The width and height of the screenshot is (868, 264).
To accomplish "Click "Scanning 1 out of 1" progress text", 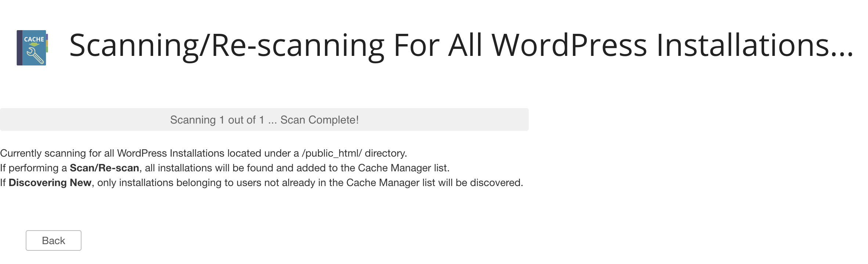I will [x=217, y=120].
